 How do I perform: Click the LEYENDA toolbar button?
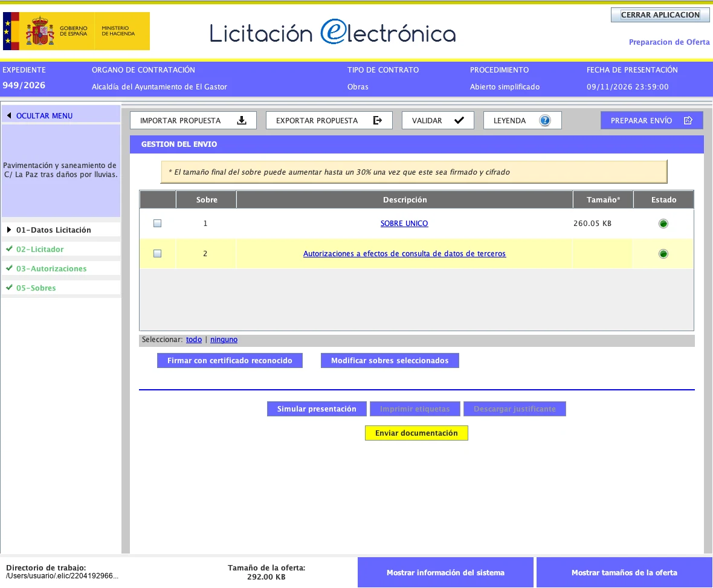click(523, 120)
